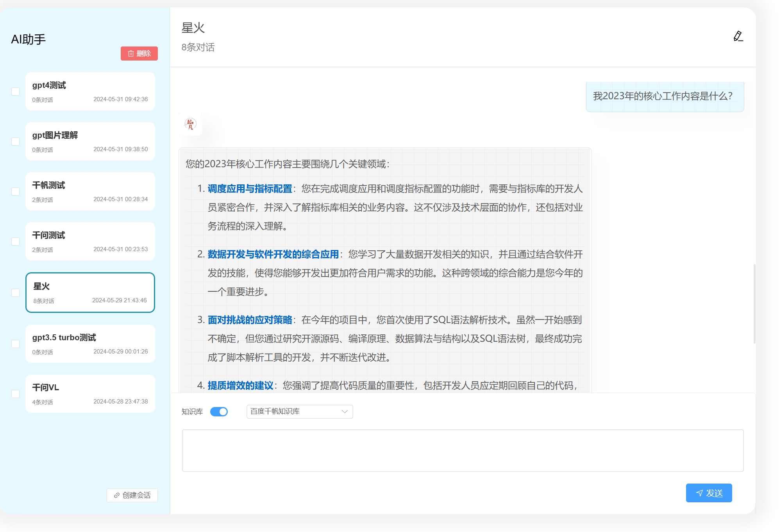This screenshot has width=781, height=532.
Task: Select the 千问VL conversation card
Action: (x=90, y=394)
